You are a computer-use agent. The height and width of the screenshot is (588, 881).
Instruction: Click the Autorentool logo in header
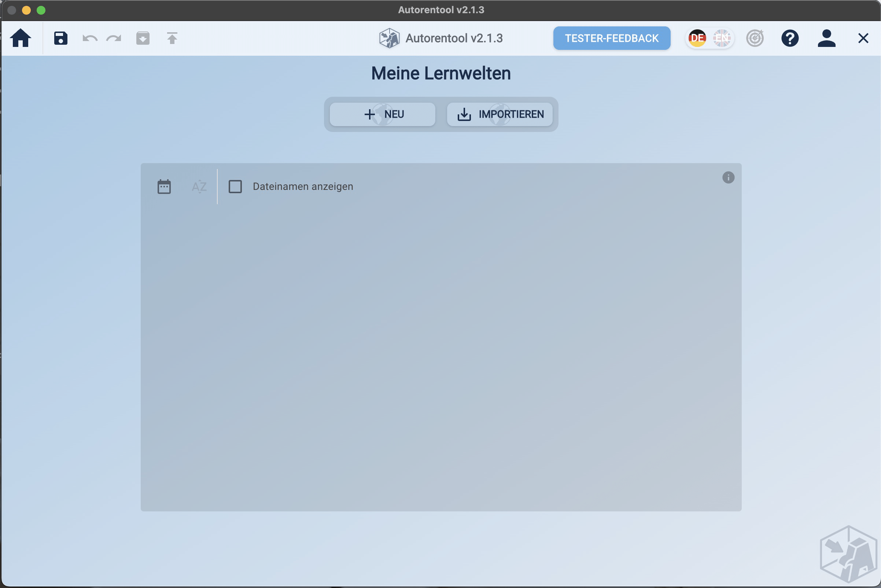pos(389,38)
